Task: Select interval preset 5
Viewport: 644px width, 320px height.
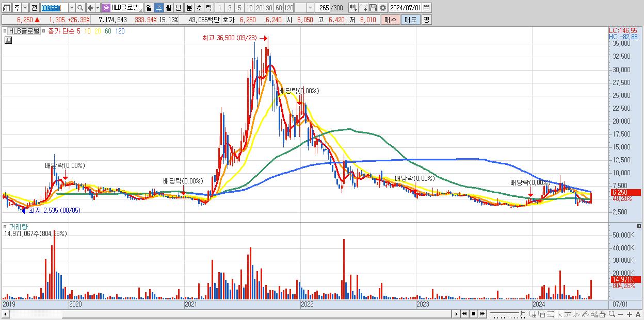Action: [x=239, y=8]
